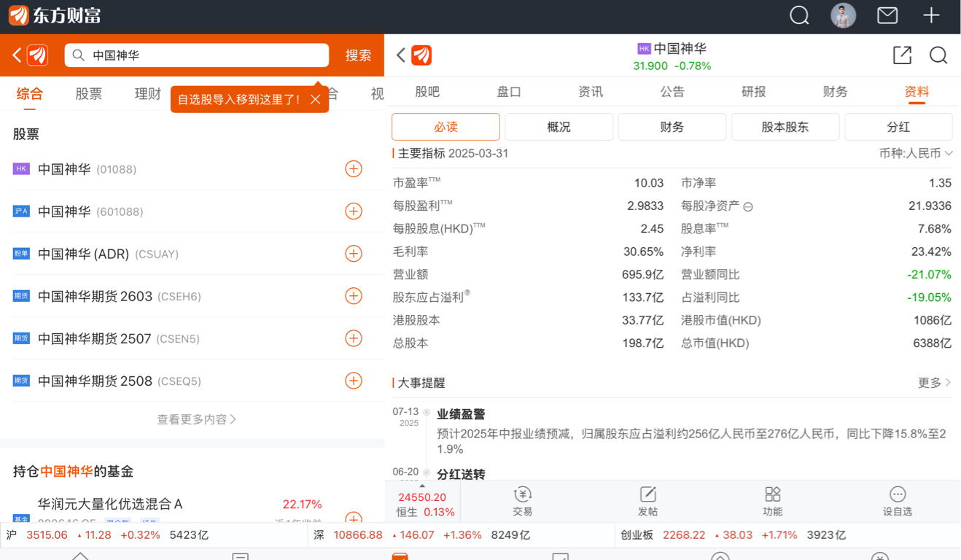Click the 22.17% fund return value

303,505
